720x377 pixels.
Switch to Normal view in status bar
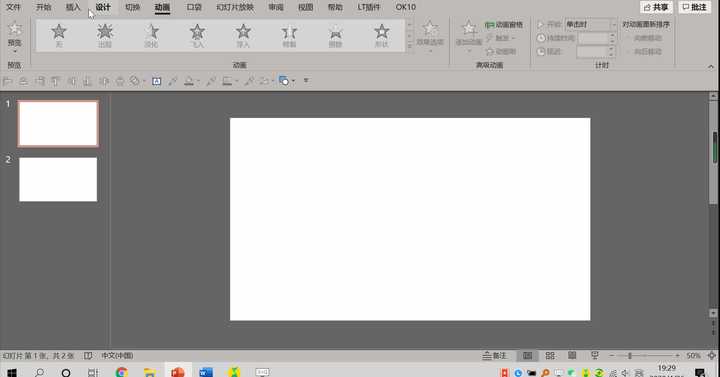528,356
